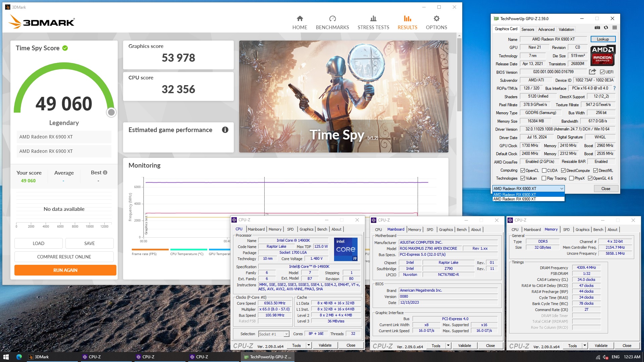Toggle the OpenCL checkbox in GPU-Z
644x362 pixels.
[x=523, y=171]
